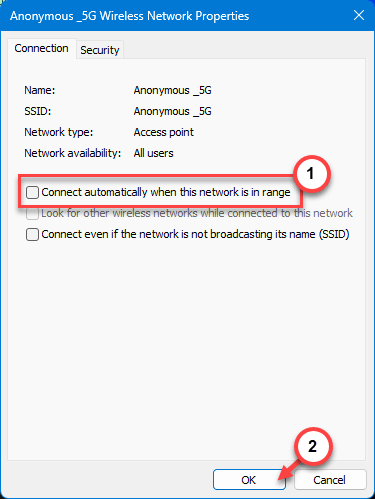This screenshot has width=375, height=499.
Task: Click the numbered annotation circle 2
Action: click(313, 446)
